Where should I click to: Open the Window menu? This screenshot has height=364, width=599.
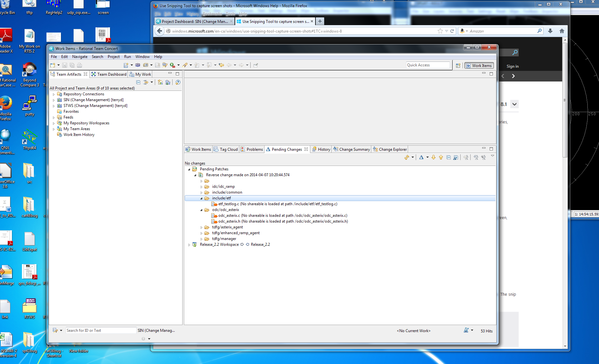[x=142, y=57]
